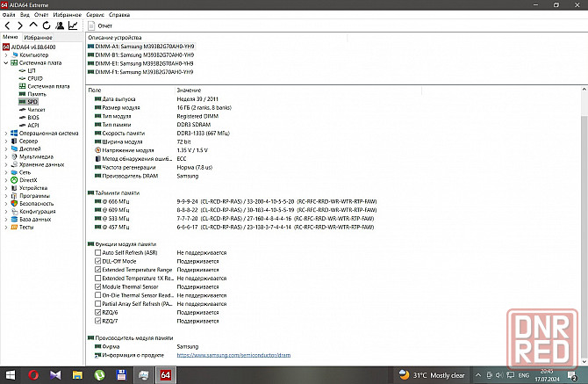Expand the Сеть tree node
The height and width of the screenshot is (384, 588).
pos(6,172)
